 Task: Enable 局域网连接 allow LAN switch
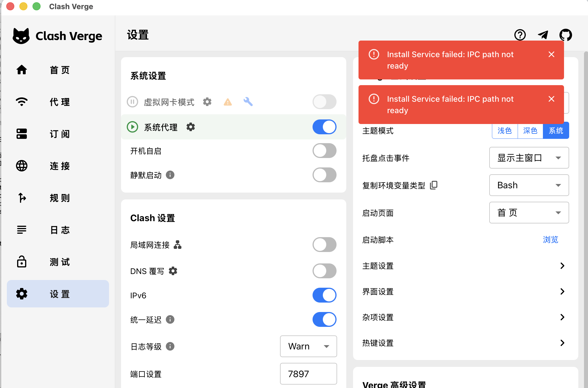(325, 245)
